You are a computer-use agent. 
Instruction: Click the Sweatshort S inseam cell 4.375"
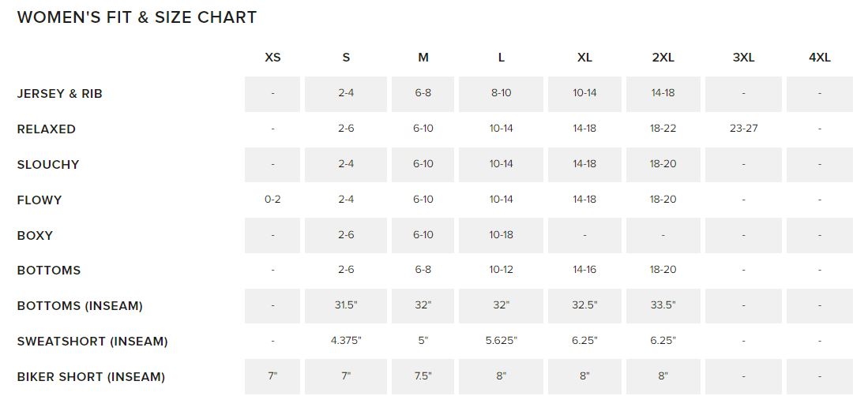[x=346, y=341]
